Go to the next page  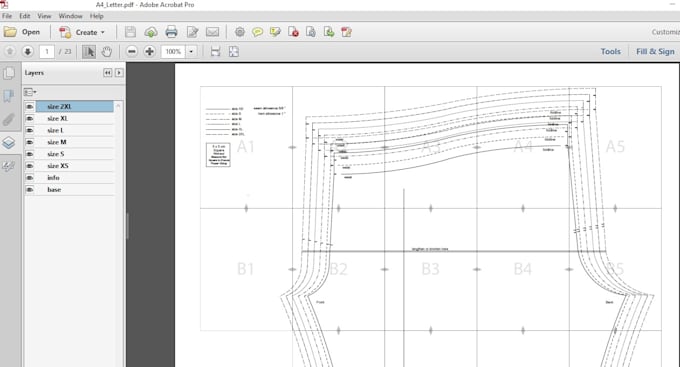pos(28,52)
